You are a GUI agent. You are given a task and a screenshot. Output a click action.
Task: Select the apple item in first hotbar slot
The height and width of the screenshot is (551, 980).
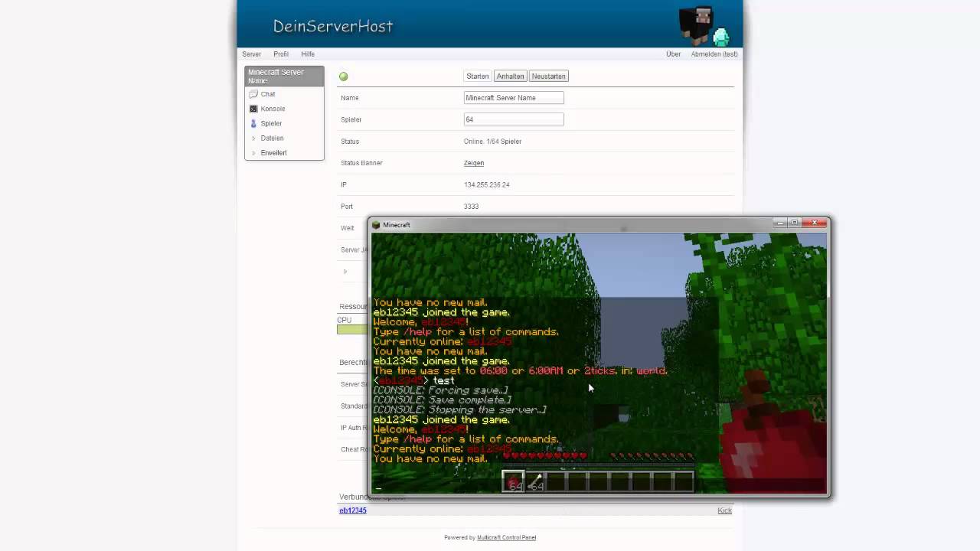(514, 482)
